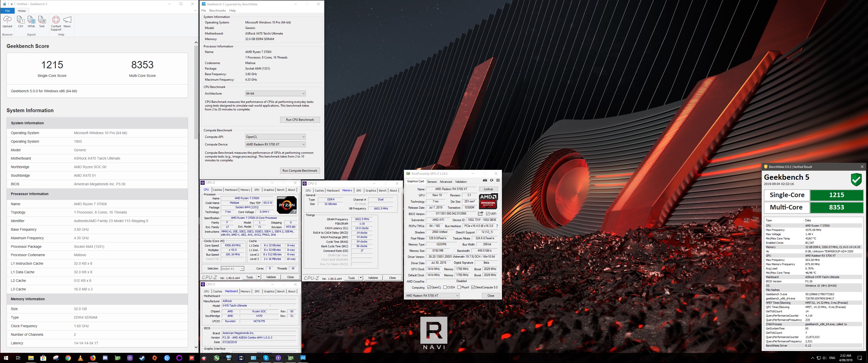Open Discord from the taskbar
Viewport: 868px width, 363px height.
pos(105,358)
